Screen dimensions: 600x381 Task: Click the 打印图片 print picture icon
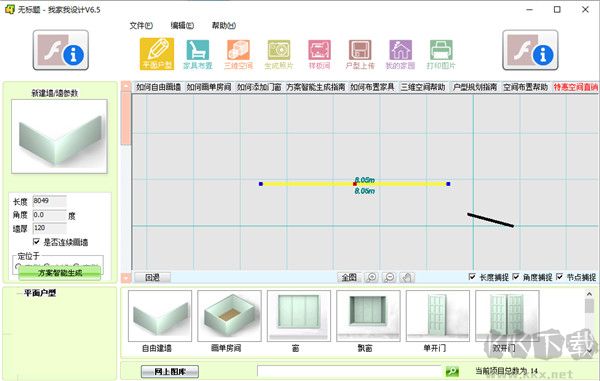pyautogui.click(x=441, y=54)
